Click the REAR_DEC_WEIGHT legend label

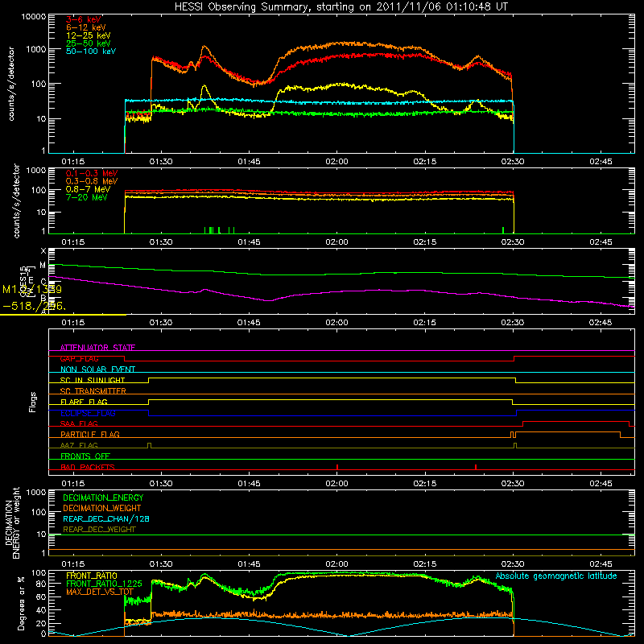[x=99, y=530]
